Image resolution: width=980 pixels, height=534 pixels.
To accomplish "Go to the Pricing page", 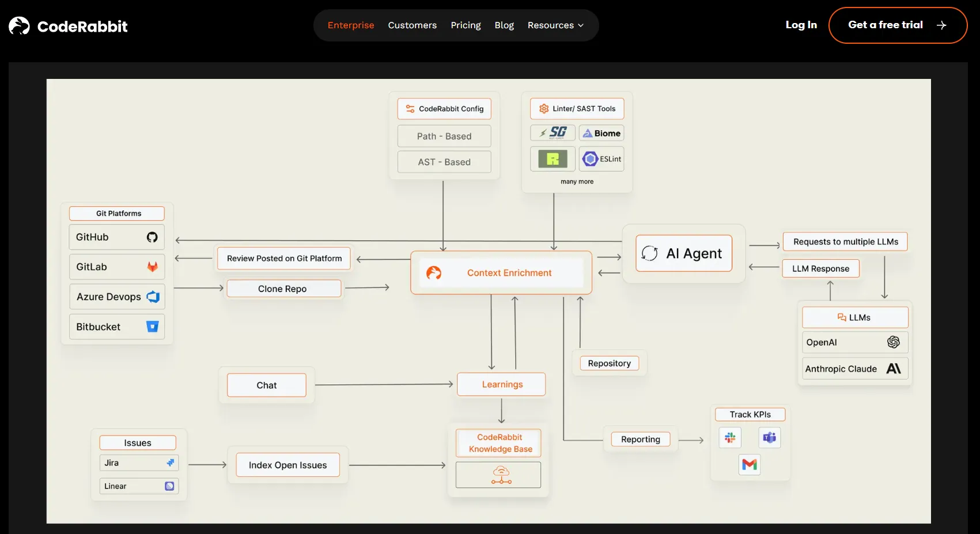I will [x=466, y=25].
